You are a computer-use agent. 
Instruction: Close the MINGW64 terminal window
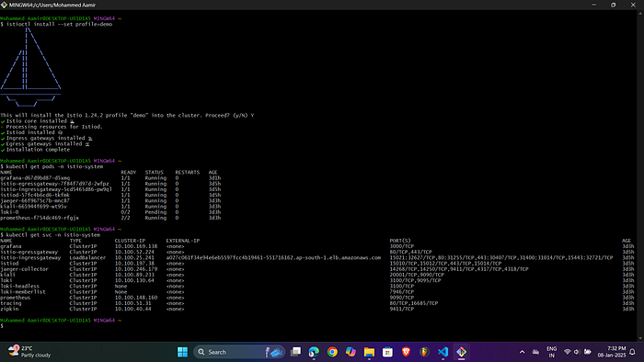pyautogui.click(x=633, y=5)
